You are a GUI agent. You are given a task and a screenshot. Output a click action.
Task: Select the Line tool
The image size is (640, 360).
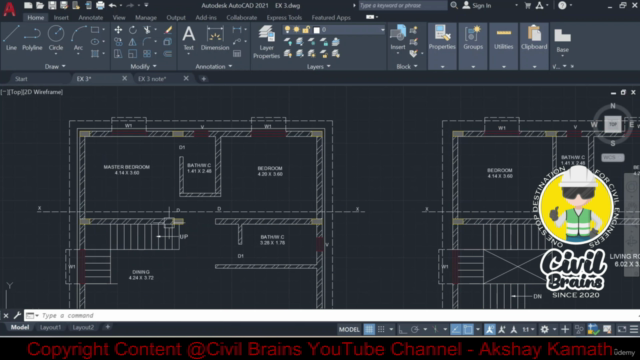[x=11, y=38]
